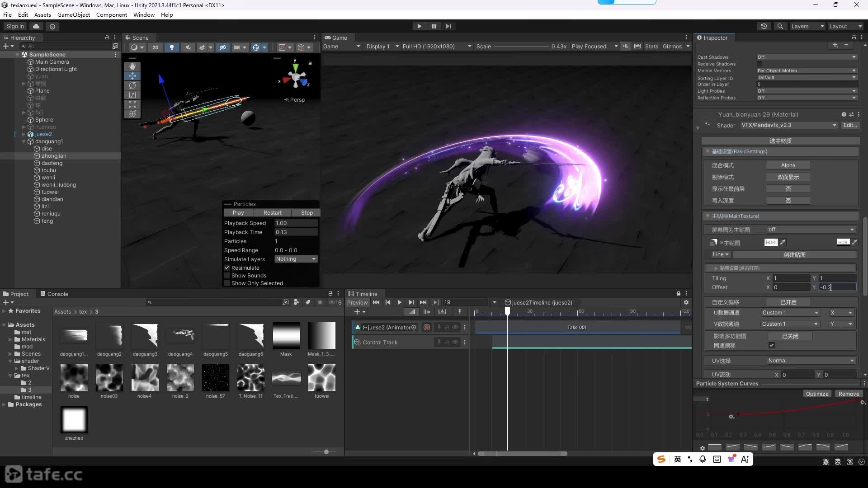Open the global search magnifier

[780, 26]
